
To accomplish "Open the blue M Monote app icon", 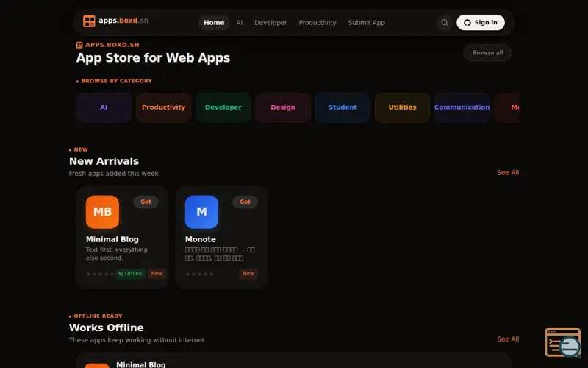I will 201,212.
